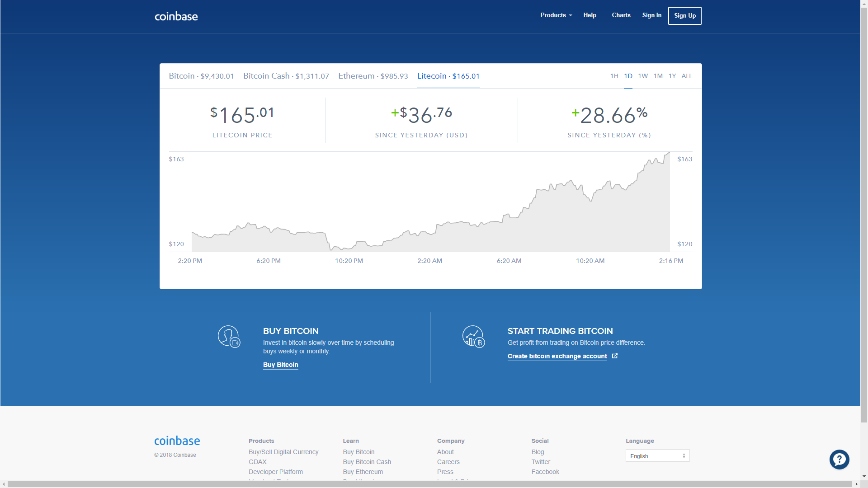Select the 1M time range
The width and height of the screenshot is (868, 488).
point(658,76)
